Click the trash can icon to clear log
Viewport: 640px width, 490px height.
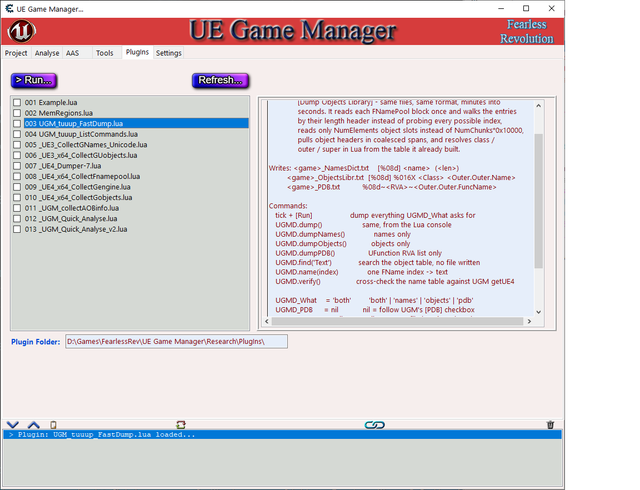(550, 425)
